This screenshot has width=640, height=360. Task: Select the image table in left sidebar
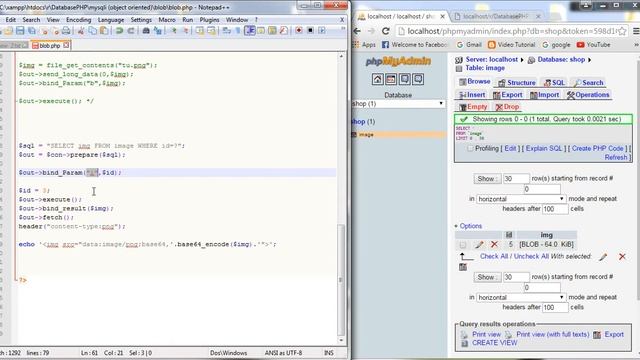click(x=366, y=135)
